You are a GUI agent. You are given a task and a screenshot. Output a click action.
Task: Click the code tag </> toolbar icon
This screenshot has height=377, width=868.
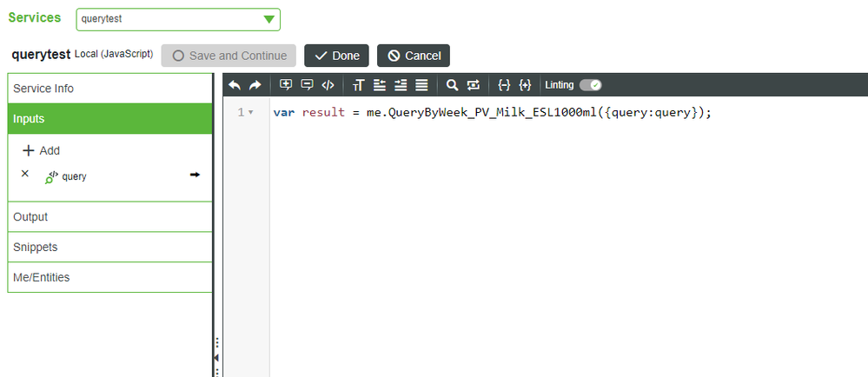click(x=328, y=85)
